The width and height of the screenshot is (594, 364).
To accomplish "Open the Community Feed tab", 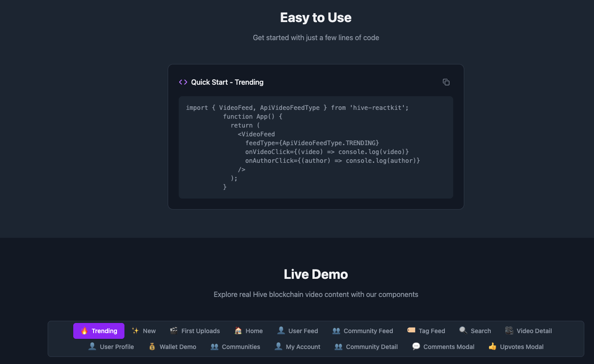I will [363, 331].
